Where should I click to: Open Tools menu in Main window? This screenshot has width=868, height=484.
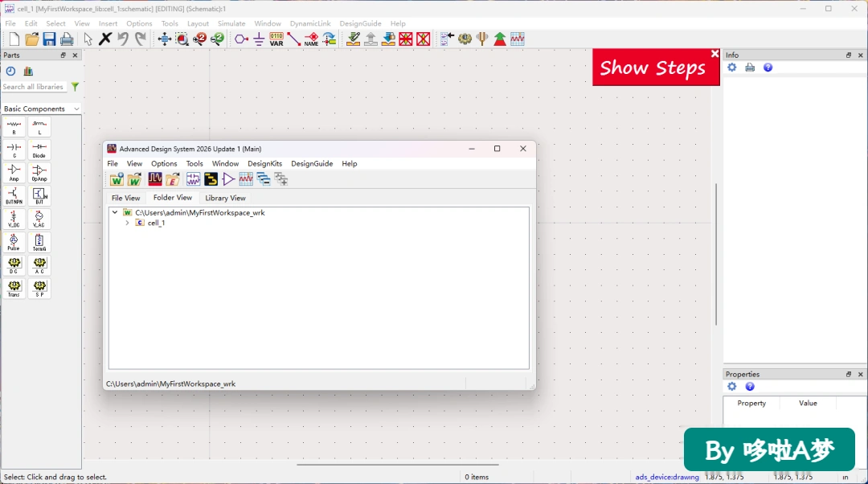(x=194, y=163)
